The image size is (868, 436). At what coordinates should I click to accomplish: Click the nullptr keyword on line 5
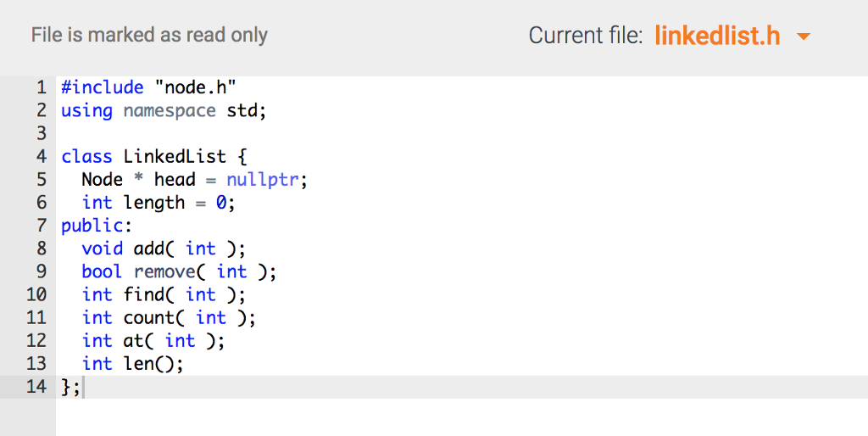point(263,180)
